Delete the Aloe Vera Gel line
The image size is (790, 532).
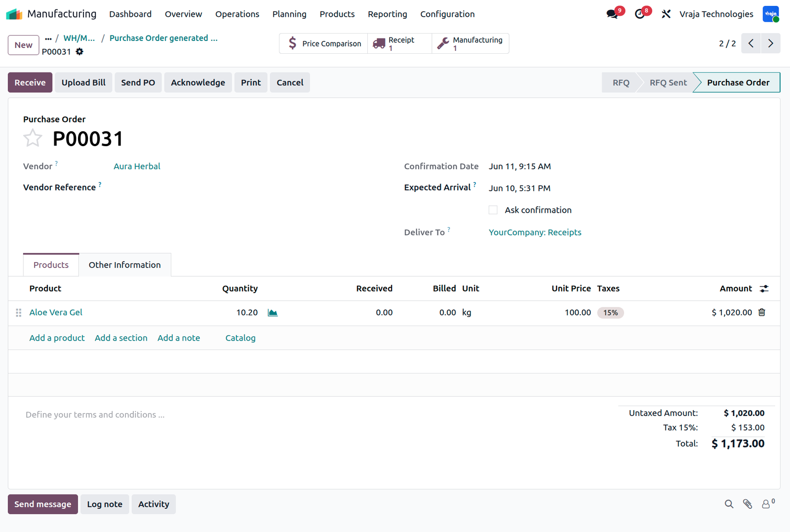point(762,312)
